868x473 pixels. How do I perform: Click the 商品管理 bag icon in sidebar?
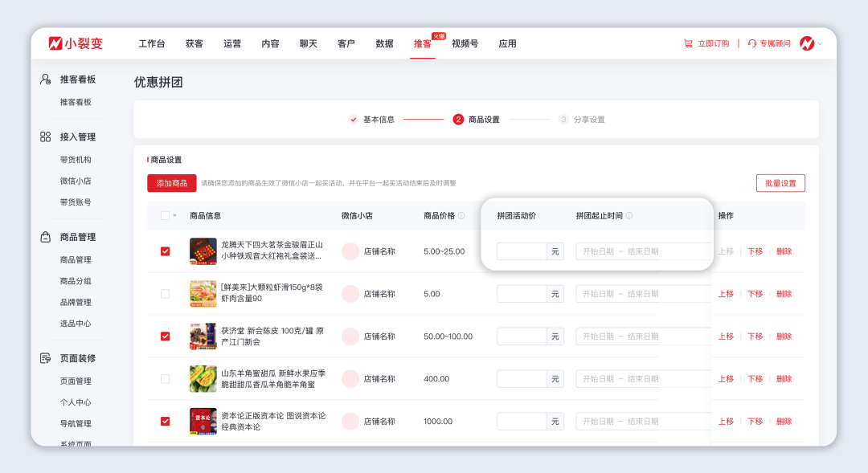[44, 237]
